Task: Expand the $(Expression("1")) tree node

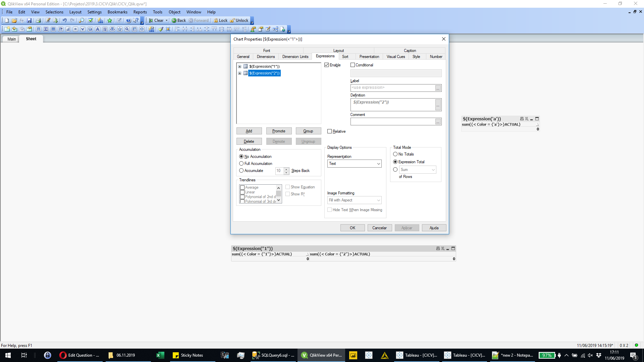Action: (239, 66)
